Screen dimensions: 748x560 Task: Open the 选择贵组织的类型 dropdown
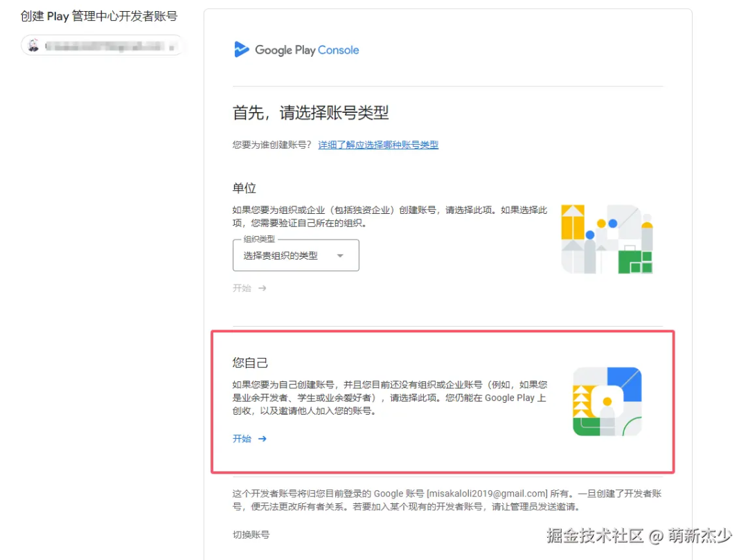pos(296,255)
